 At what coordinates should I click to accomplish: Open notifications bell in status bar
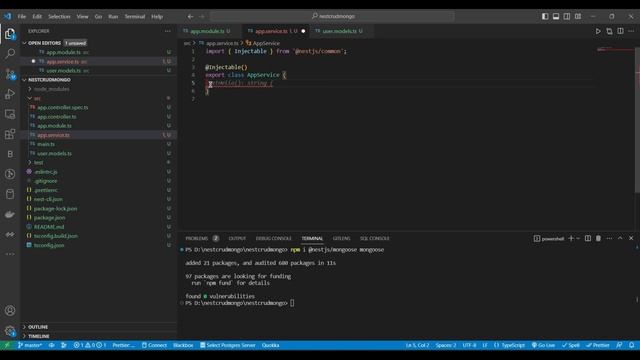[x=631, y=345]
